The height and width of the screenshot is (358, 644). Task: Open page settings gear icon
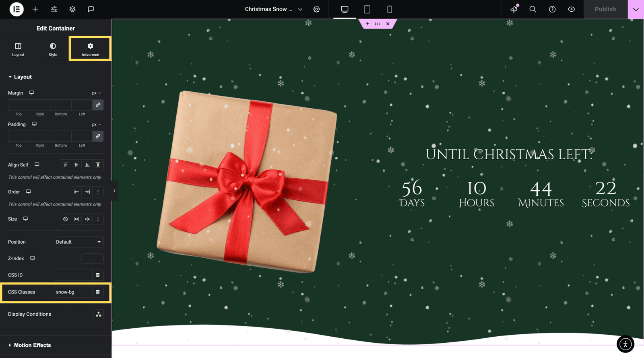pos(317,9)
